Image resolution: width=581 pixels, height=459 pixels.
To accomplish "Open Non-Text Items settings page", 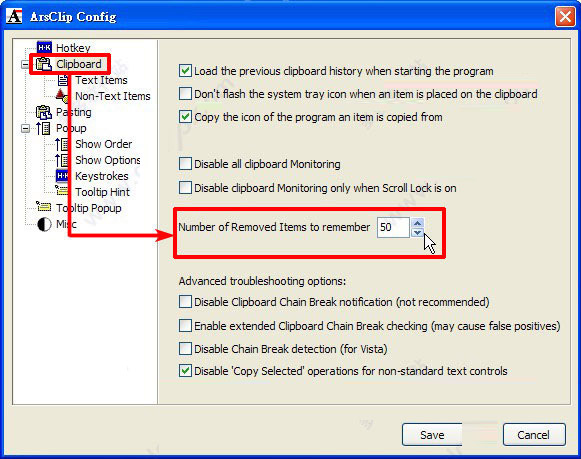I will (x=113, y=96).
